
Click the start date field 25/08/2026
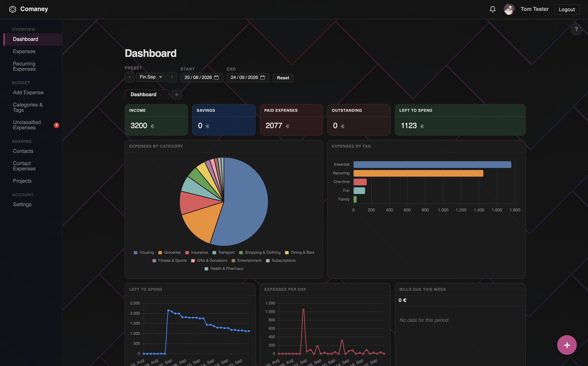[202, 77]
